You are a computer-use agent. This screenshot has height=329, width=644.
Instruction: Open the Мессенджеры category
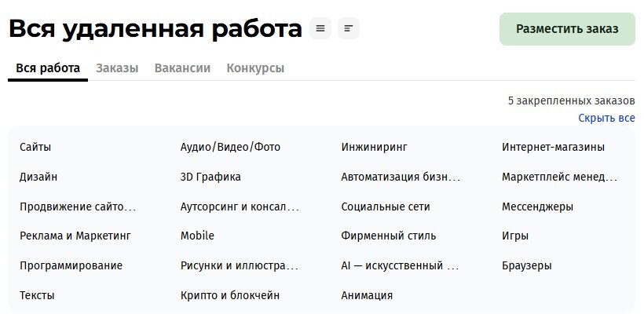point(537,207)
